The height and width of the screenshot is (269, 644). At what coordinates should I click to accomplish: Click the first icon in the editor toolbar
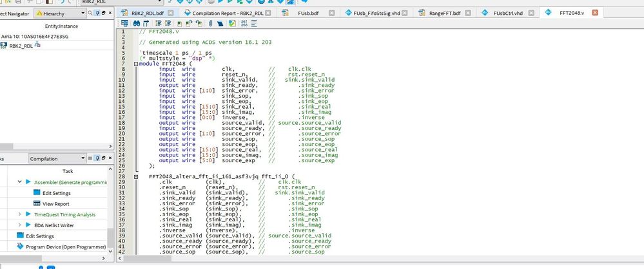coord(126,24)
